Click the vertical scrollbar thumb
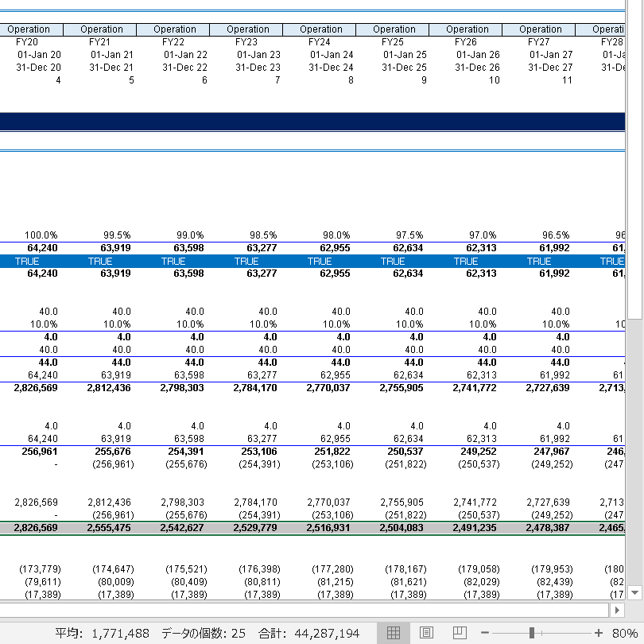644x644 pixels. (x=635, y=159)
